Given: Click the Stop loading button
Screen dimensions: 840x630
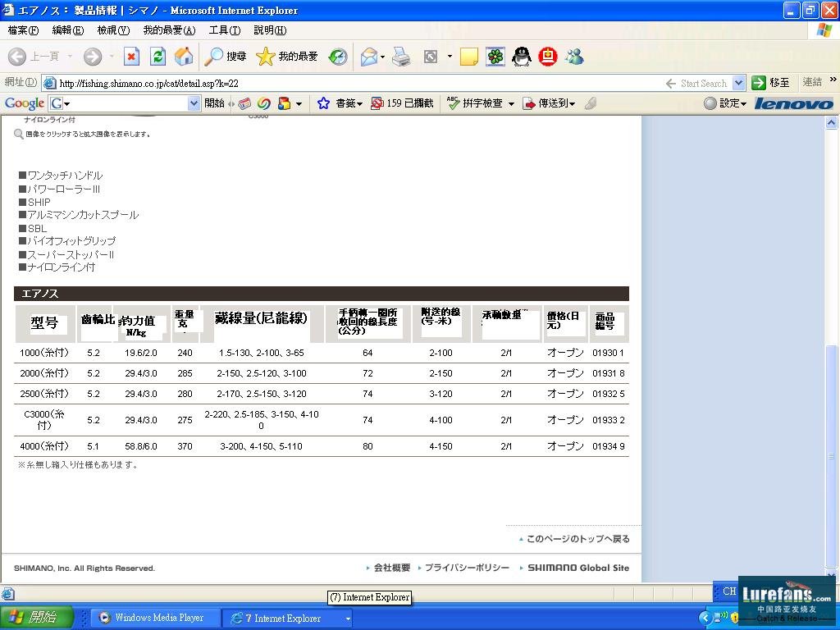Looking at the screenshot, I should [x=131, y=57].
